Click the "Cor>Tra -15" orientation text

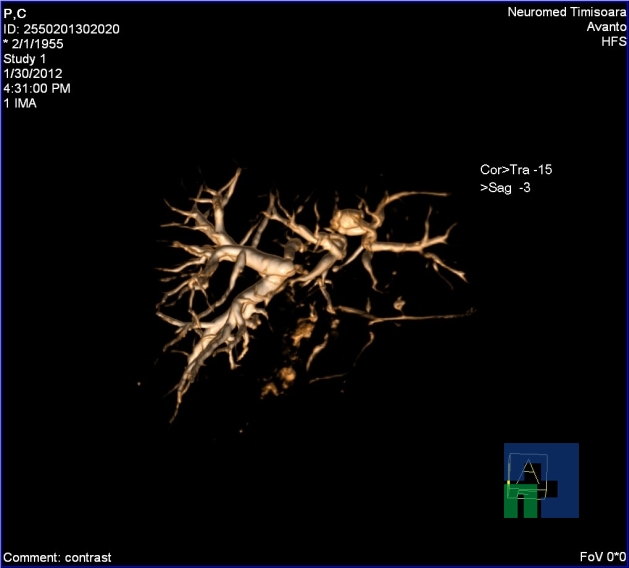click(x=516, y=170)
